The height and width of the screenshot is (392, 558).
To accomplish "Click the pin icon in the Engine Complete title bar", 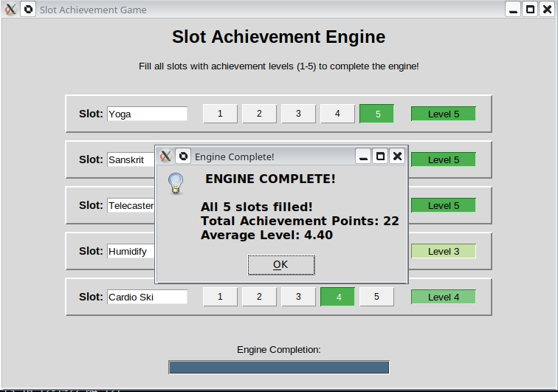I will click(183, 156).
